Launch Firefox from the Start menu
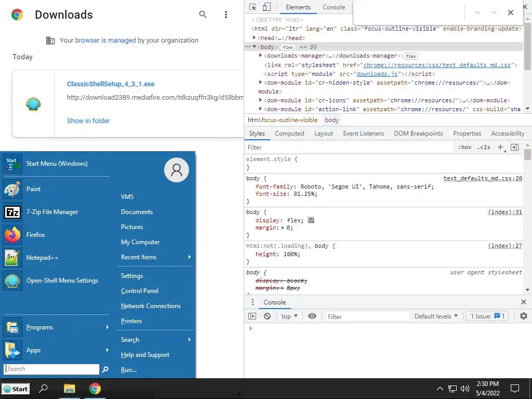The height and width of the screenshot is (399, 532). coord(56,235)
